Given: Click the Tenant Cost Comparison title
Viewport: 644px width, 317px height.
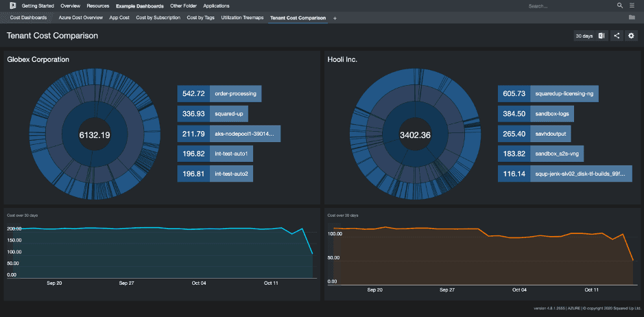Looking at the screenshot, I should [x=52, y=36].
